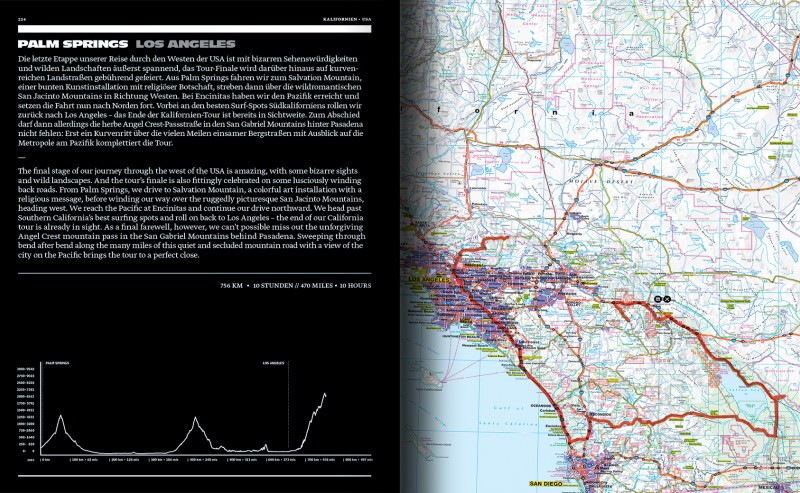Screen dimensions: 800x493
Task: Click the yellow SAN DIEGO label on the map
Action: pyautogui.click(x=546, y=484)
